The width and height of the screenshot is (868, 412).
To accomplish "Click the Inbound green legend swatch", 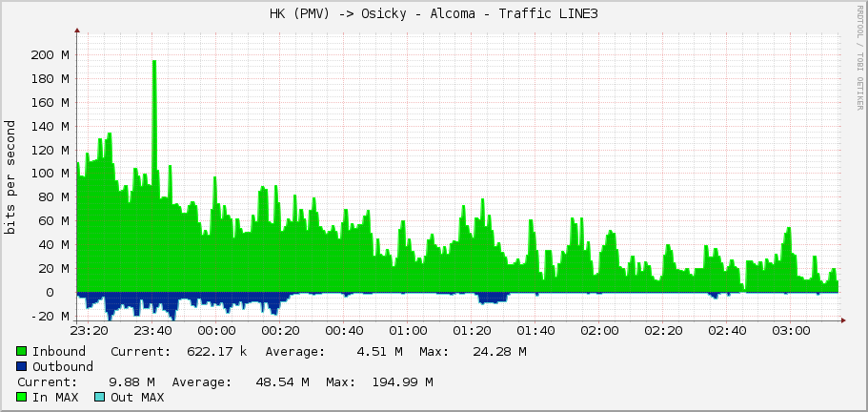I will pyautogui.click(x=22, y=351).
